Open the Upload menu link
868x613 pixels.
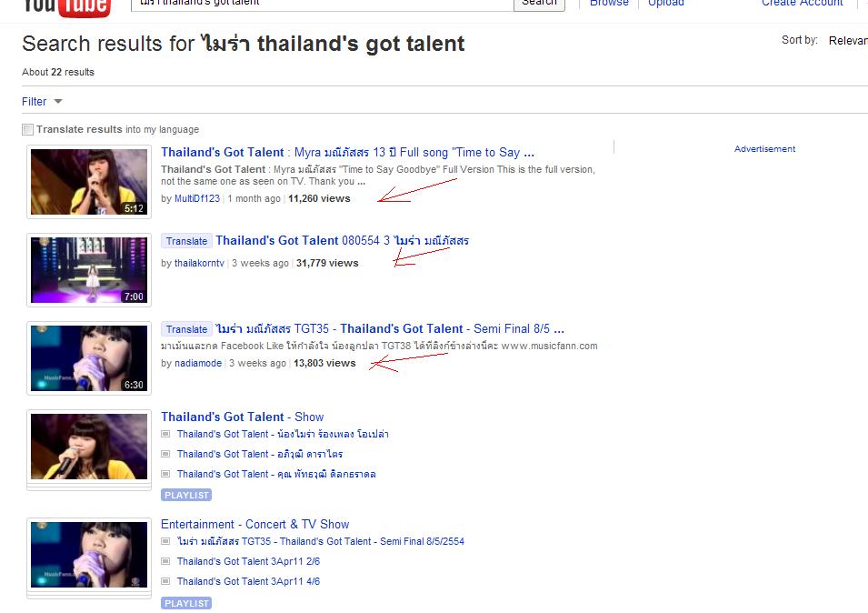[x=666, y=4]
